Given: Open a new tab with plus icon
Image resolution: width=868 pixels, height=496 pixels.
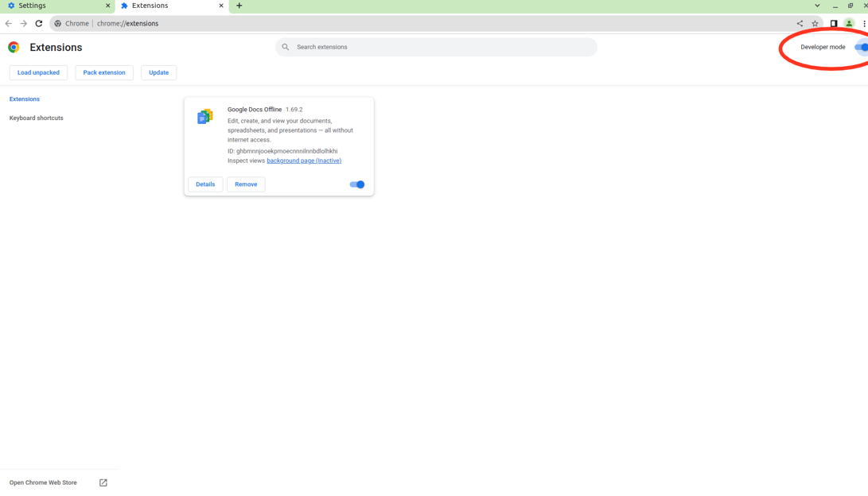Looking at the screenshot, I should [239, 6].
